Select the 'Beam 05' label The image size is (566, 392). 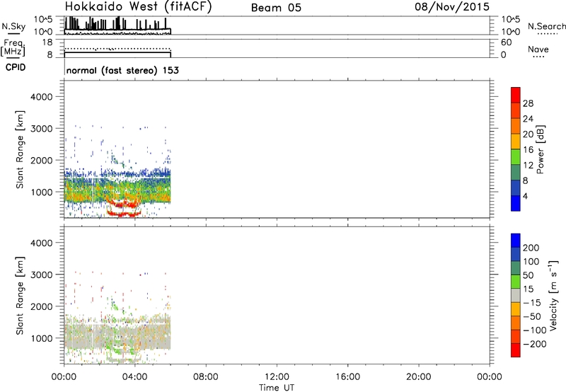(276, 8)
